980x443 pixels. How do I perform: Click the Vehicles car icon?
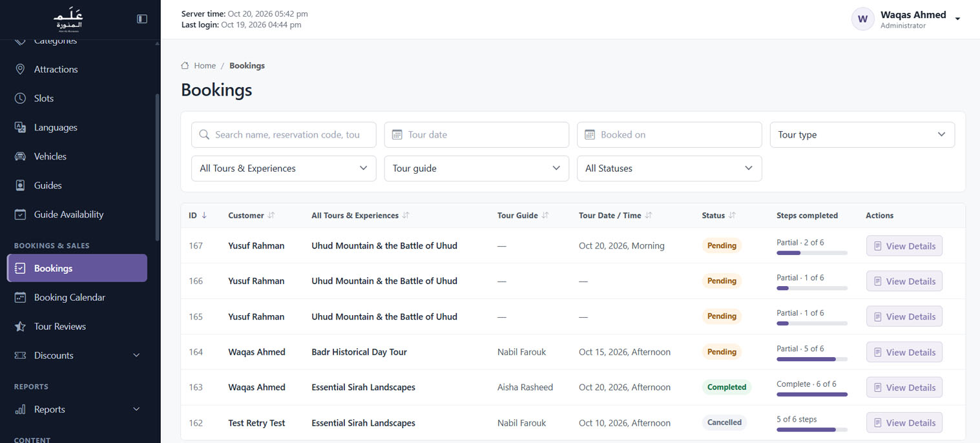click(20, 156)
